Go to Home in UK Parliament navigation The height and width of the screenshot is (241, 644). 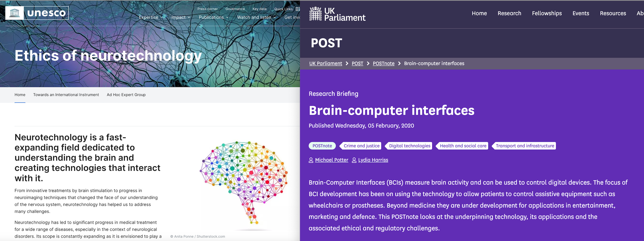479,13
